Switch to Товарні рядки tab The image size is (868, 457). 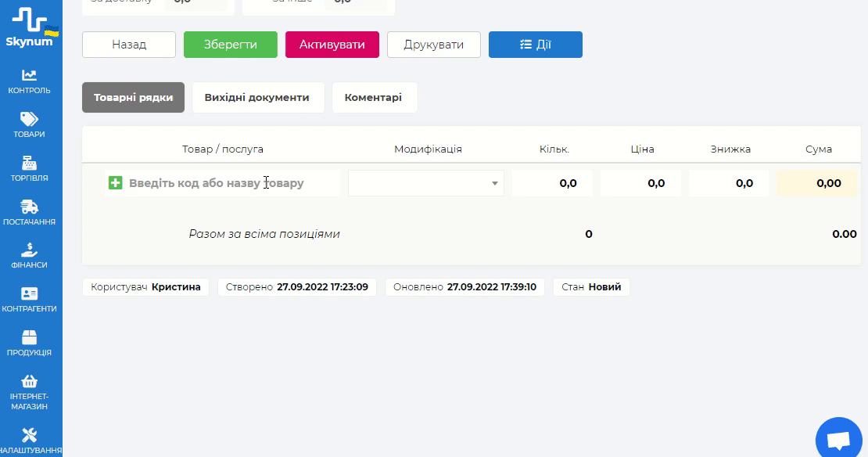point(134,98)
